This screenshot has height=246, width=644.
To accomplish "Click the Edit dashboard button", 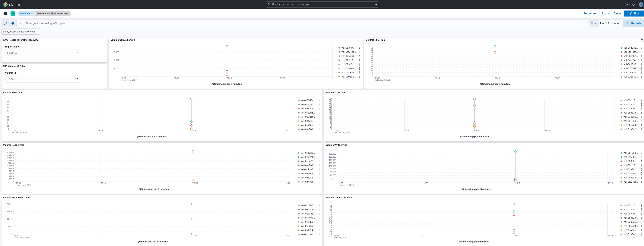I will (x=634, y=14).
